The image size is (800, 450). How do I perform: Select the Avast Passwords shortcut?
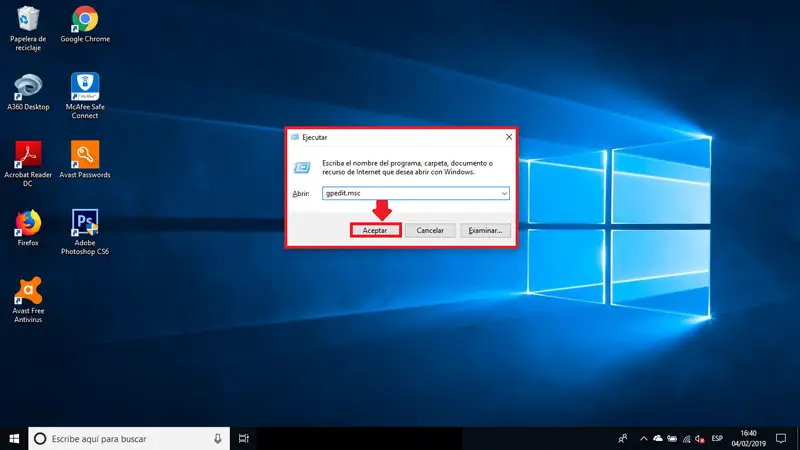85,160
